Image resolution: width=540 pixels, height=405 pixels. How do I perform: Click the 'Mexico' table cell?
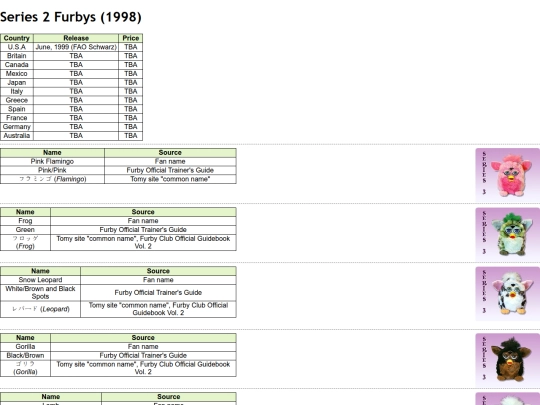(x=17, y=74)
